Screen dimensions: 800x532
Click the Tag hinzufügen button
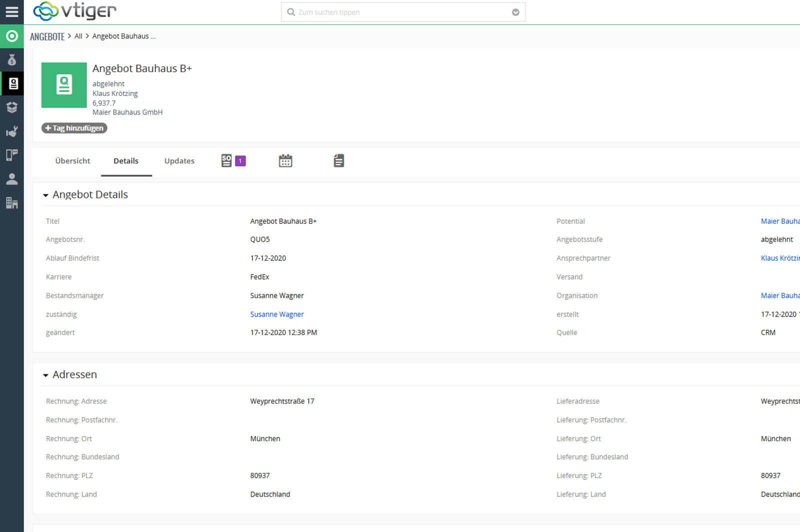74,128
